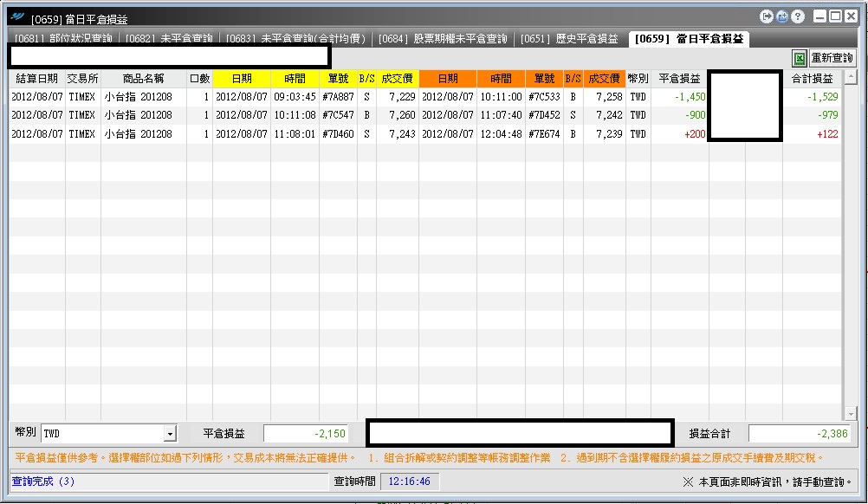Image resolution: width=868 pixels, height=504 pixels.
Task: Click the 口數 column header
Action: (200, 79)
